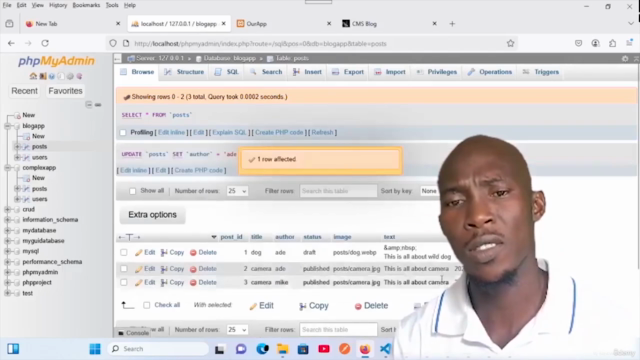Switch to the Structure tab

[x=184, y=72]
